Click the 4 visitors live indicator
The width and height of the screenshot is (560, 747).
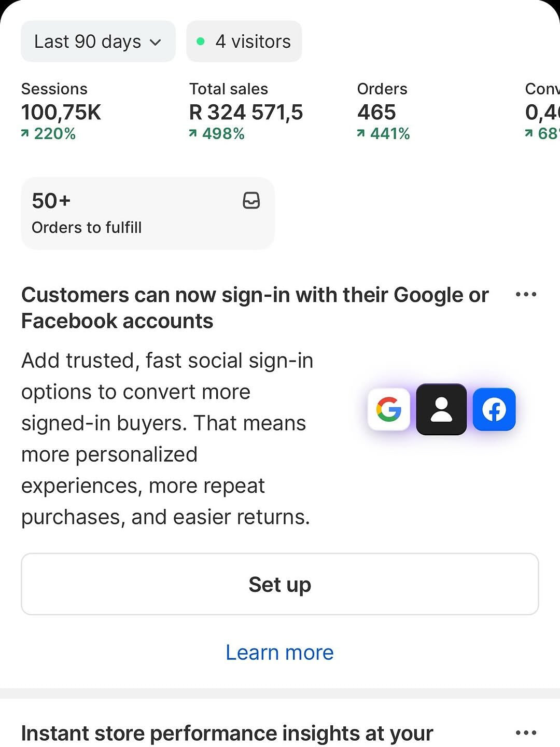(244, 41)
